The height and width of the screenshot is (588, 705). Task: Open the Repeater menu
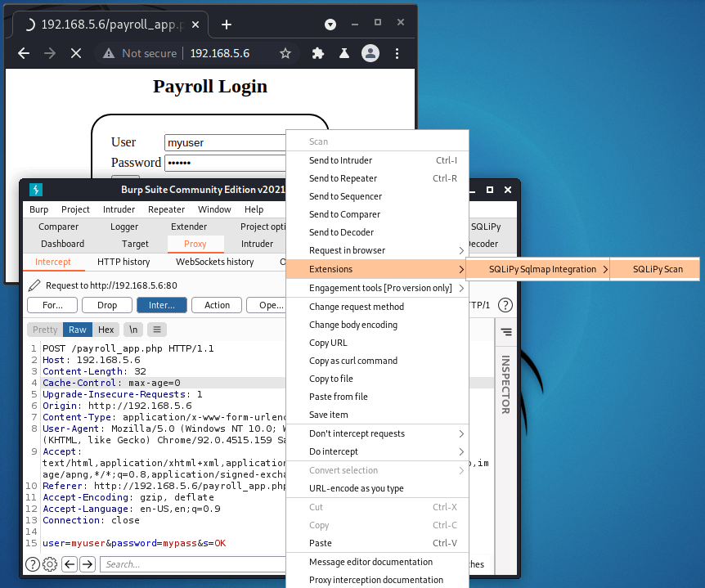point(166,209)
